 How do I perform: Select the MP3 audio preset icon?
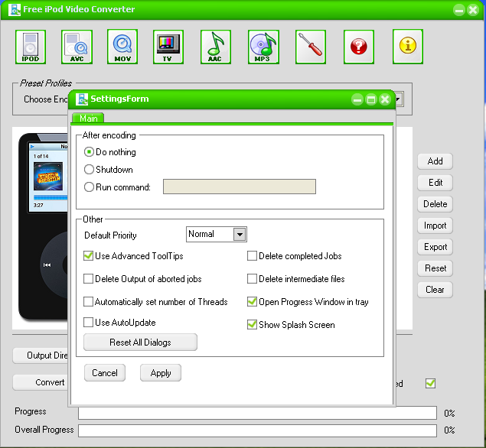click(263, 47)
